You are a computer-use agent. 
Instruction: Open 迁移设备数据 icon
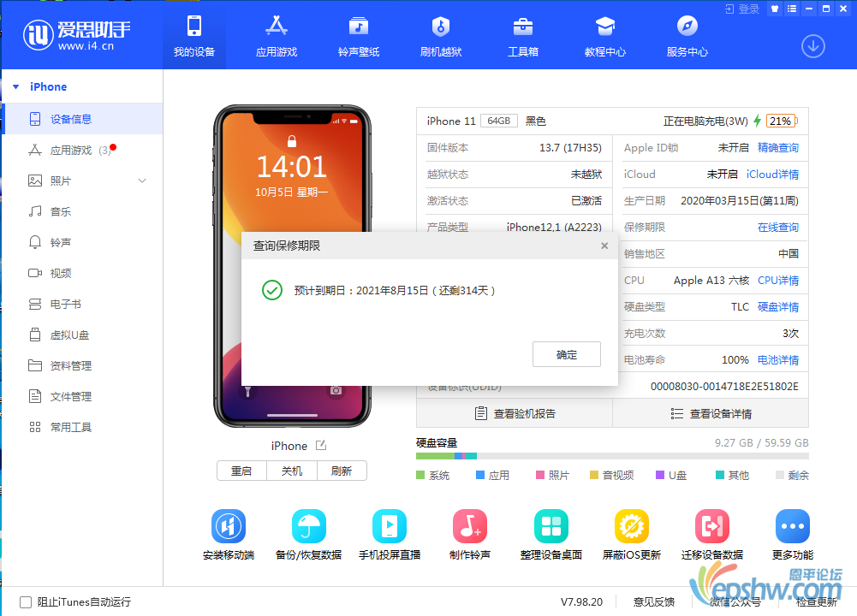tap(712, 526)
